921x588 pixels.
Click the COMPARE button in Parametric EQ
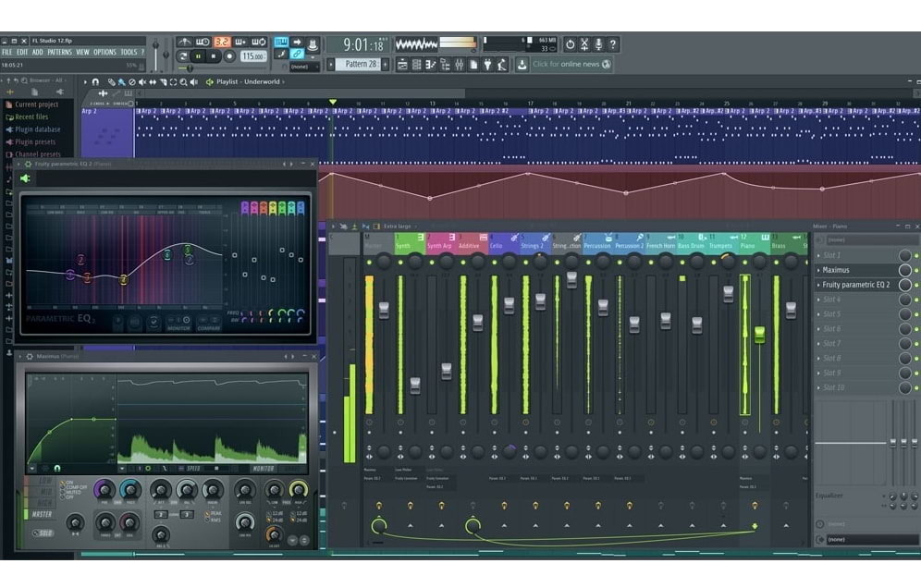pos(209,327)
